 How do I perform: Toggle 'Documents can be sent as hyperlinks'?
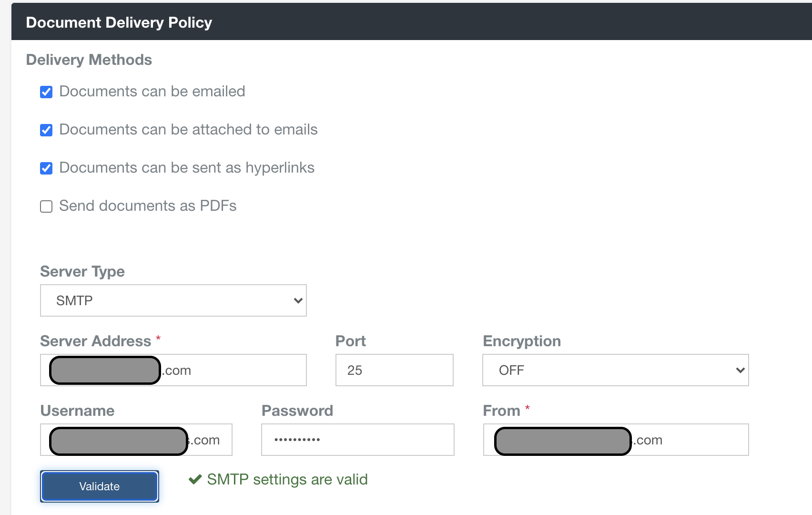point(46,168)
